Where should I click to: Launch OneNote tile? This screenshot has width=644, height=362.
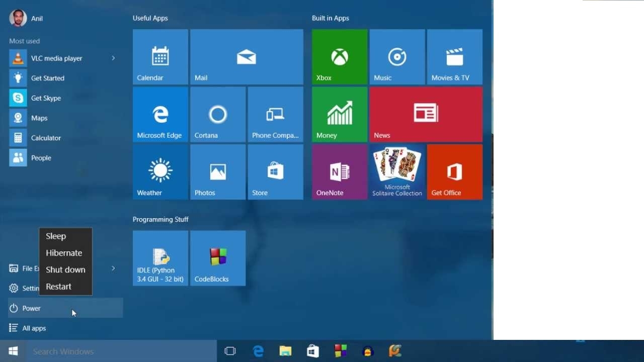[x=339, y=171]
